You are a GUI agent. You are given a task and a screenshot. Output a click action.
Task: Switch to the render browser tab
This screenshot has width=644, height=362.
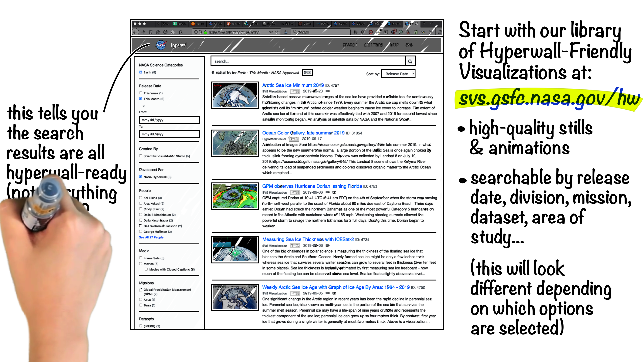[x=233, y=24]
